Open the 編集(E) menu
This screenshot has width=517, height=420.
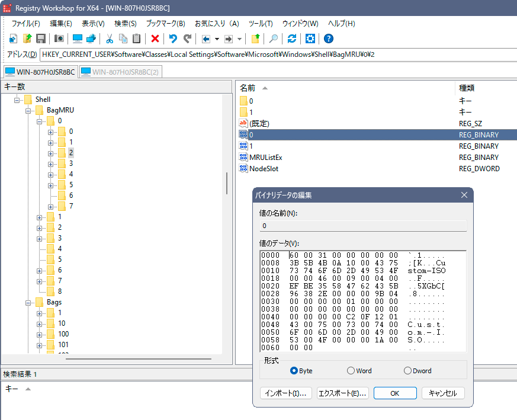tap(60, 24)
